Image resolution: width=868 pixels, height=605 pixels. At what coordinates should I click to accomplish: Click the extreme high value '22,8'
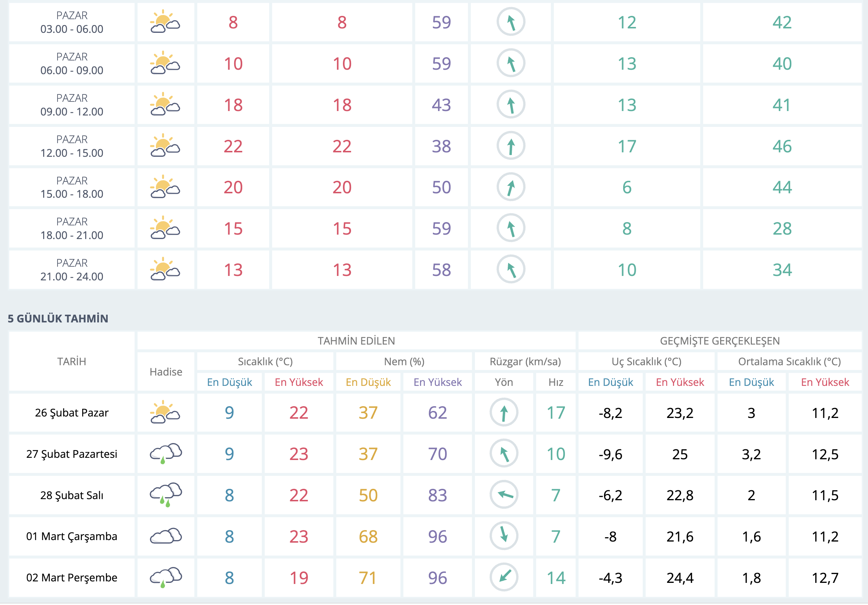tap(680, 495)
